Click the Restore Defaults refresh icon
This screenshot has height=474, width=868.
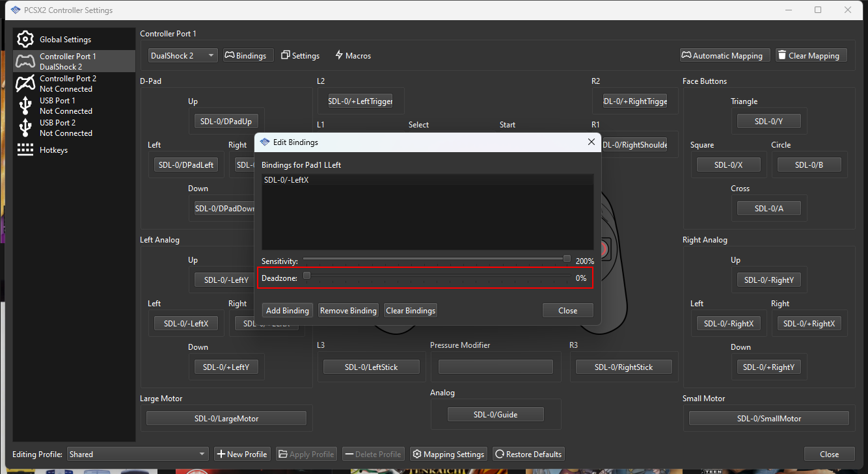500,454
